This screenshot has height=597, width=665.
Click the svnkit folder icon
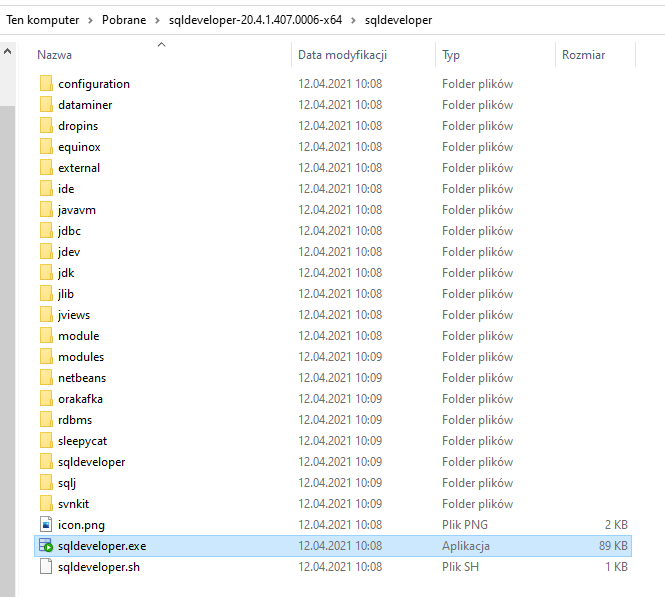tap(46, 504)
